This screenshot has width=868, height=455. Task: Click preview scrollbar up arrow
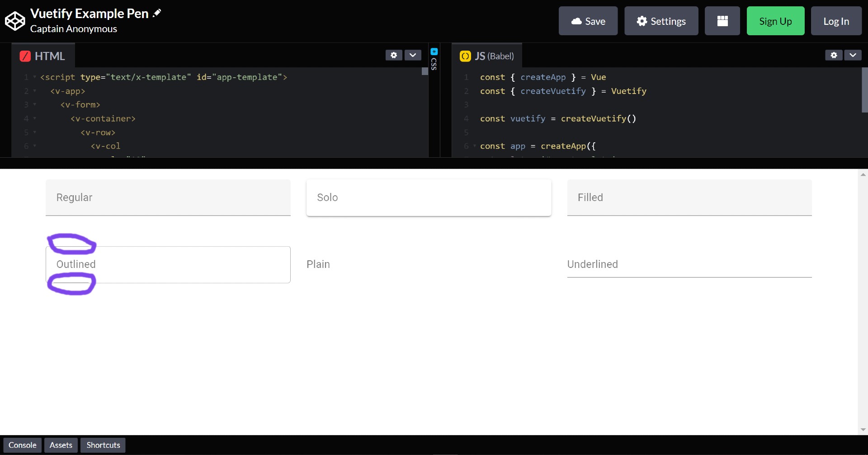(x=863, y=174)
